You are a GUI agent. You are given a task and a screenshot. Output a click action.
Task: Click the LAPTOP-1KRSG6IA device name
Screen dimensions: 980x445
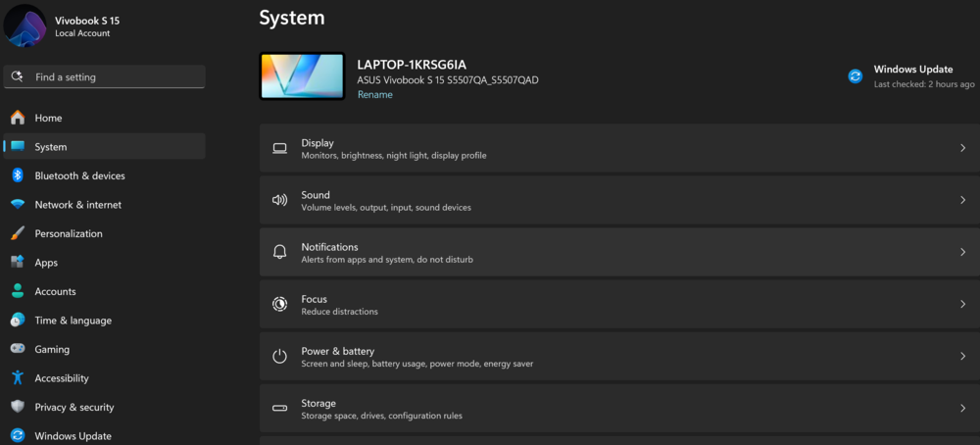tap(412, 65)
